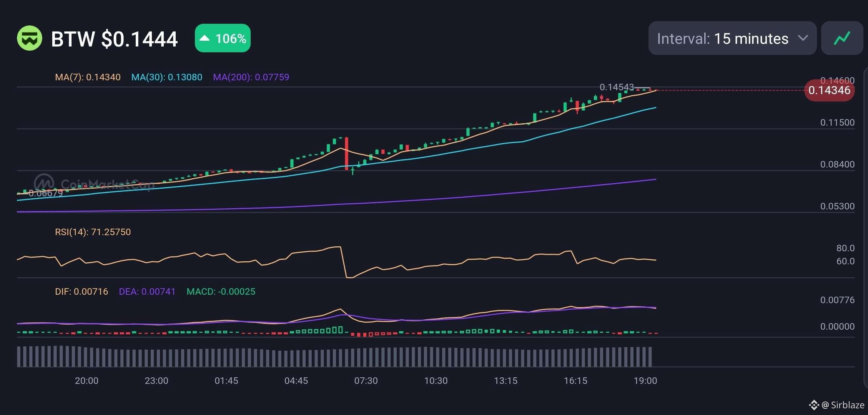Click the 13:15 time axis label

tap(506, 381)
